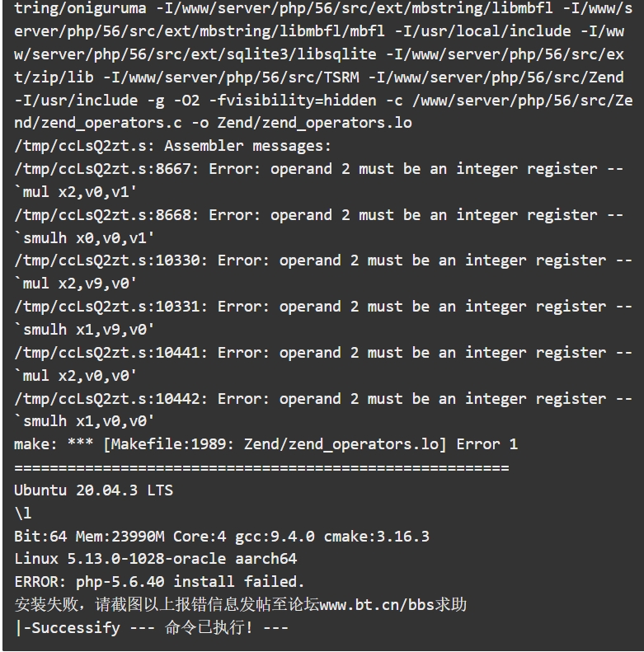Image resolution: width=644 pixels, height=652 pixels.
Task: Click the make Makefile:1989 Error 1 line
Action: pos(266,444)
